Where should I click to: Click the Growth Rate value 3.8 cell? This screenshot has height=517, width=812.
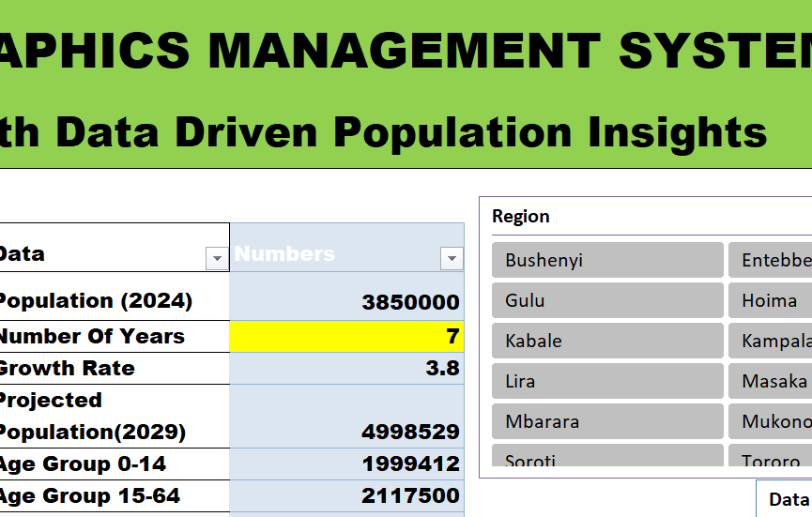pos(346,369)
